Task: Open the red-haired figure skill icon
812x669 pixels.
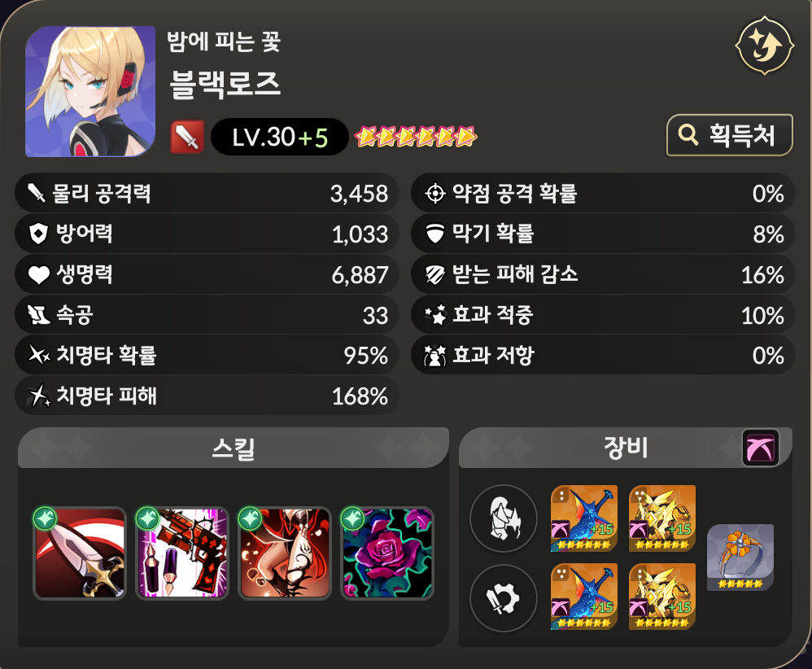Action: click(x=284, y=553)
